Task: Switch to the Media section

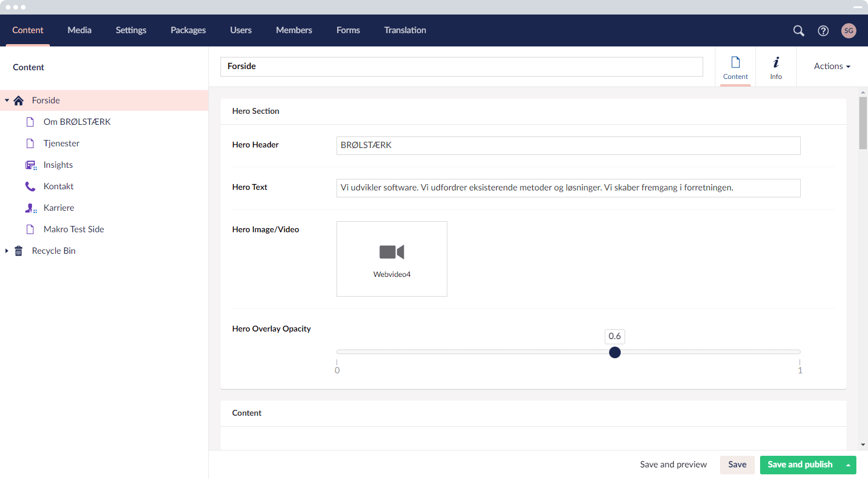Action: tap(79, 30)
